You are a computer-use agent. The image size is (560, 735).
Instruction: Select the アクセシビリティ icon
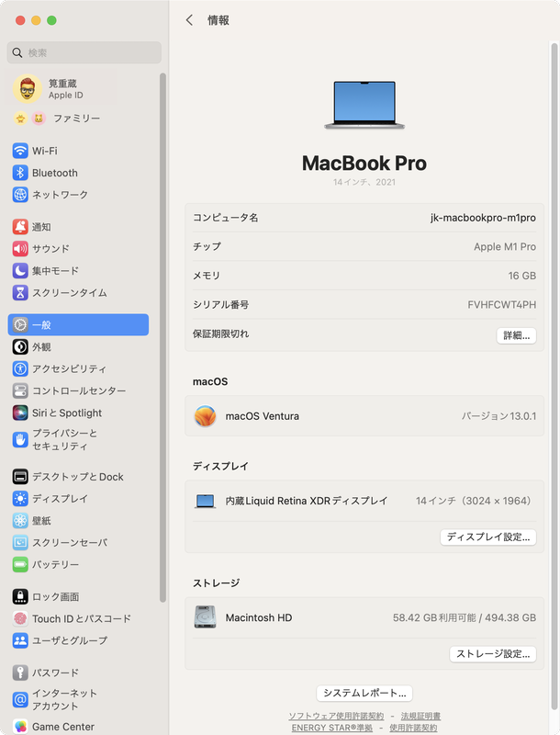pyautogui.click(x=20, y=369)
